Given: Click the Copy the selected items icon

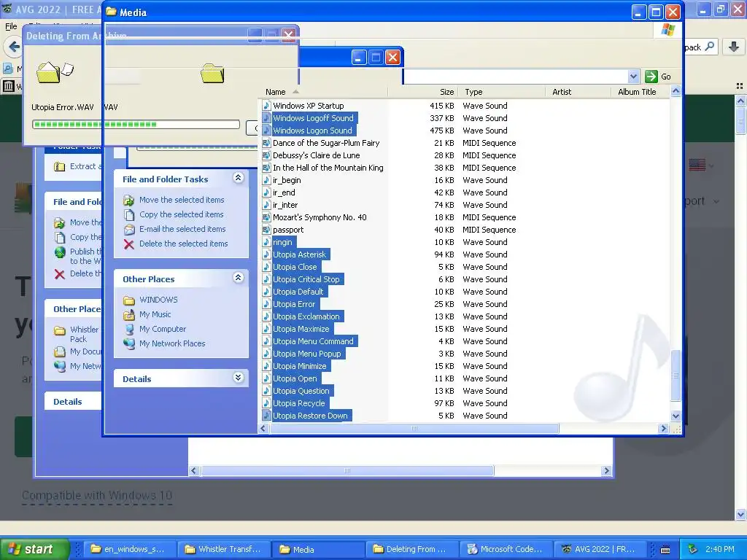Looking at the screenshot, I should [128, 215].
